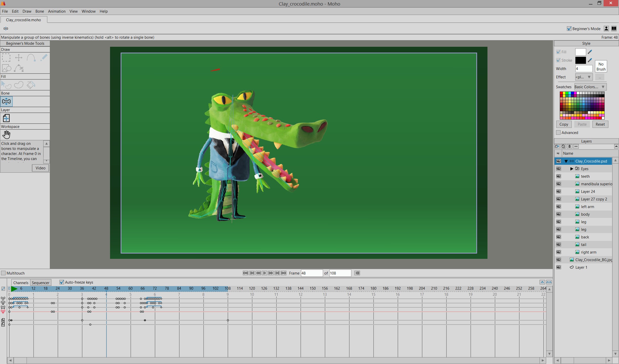619x364 pixels.
Task: Select the Transform Layer tool
Action: (6, 118)
